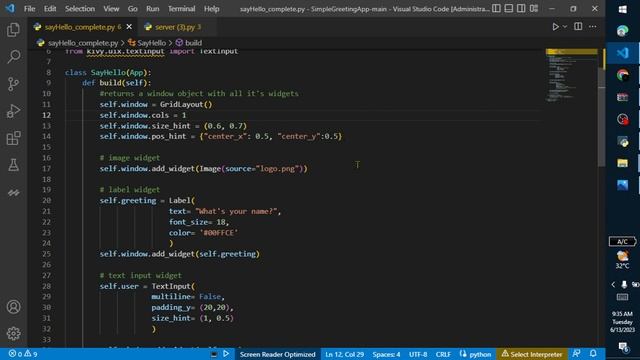This screenshot has width=640, height=360.
Task: Expand the run button dropdown arrow
Action: point(565,27)
